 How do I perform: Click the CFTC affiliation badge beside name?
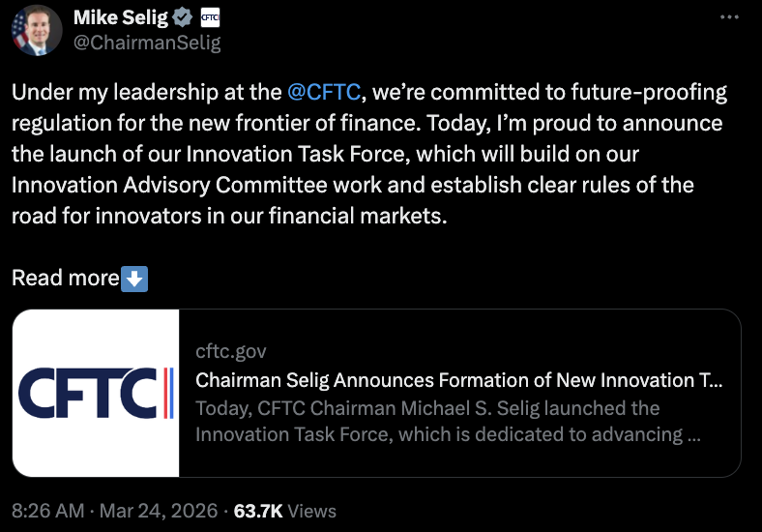point(209,17)
